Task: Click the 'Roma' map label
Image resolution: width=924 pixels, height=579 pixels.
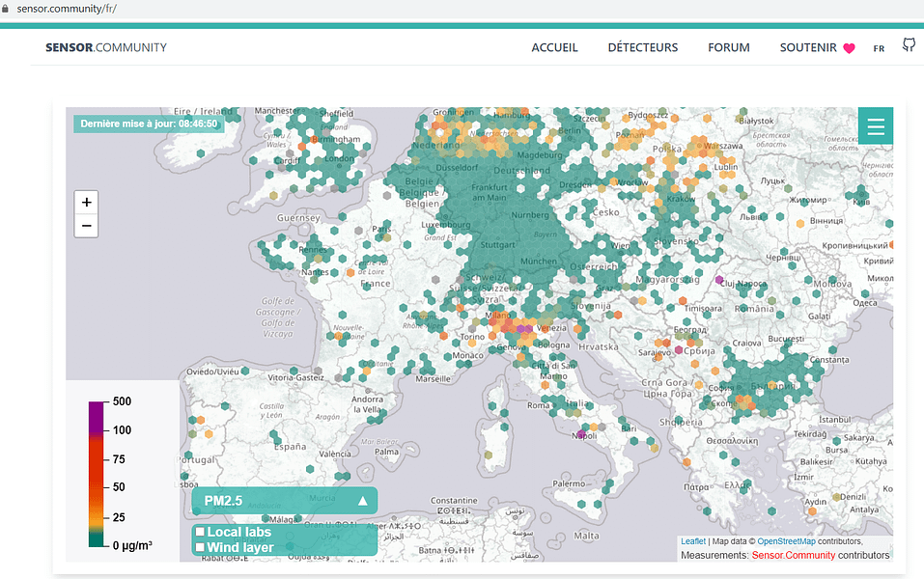Action: (538, 405)
